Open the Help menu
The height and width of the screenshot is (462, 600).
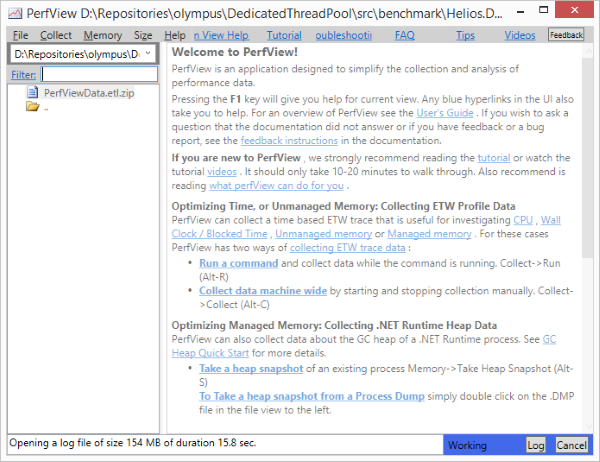click(x=175, y=35)
